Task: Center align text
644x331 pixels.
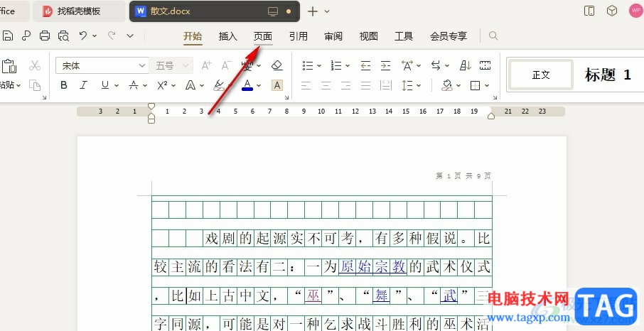Action: pyautogui.click(x=326, y=85)
